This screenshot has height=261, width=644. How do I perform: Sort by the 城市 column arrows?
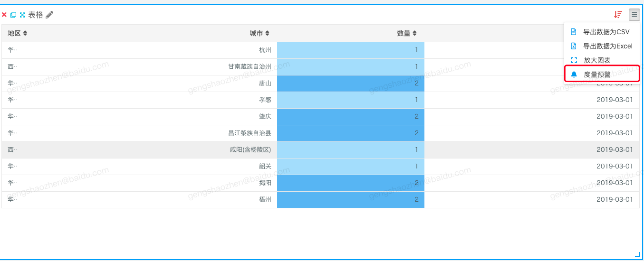(268, 33)
